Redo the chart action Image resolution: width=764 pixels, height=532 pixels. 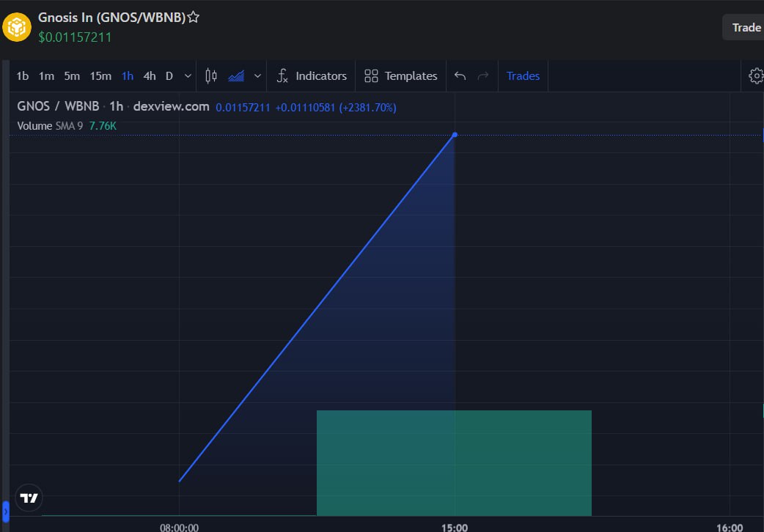tap(483, 76)
